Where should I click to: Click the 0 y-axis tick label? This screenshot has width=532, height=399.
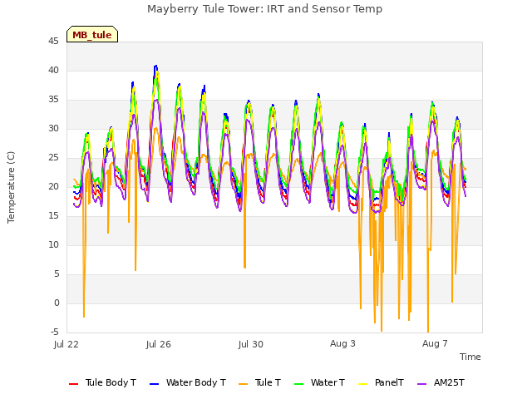57,303
